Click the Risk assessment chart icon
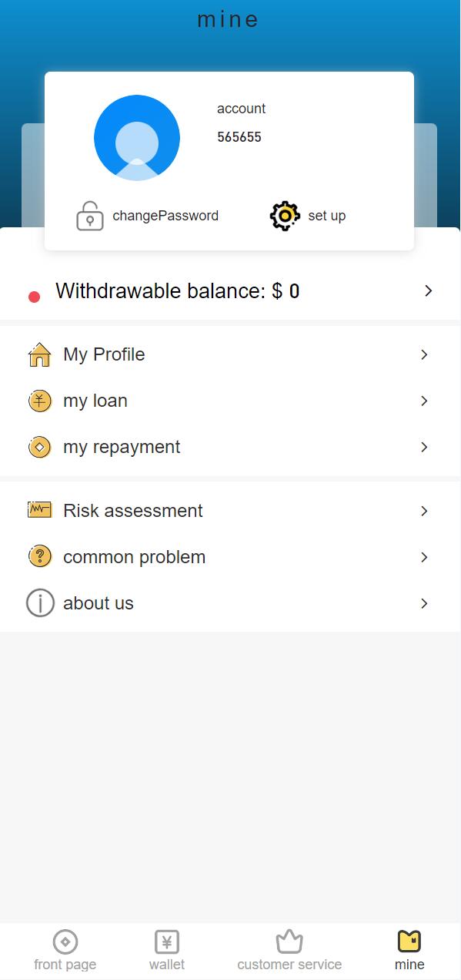Image resolution: width=461 pixels, height=980 pixels. click(39, 510)
